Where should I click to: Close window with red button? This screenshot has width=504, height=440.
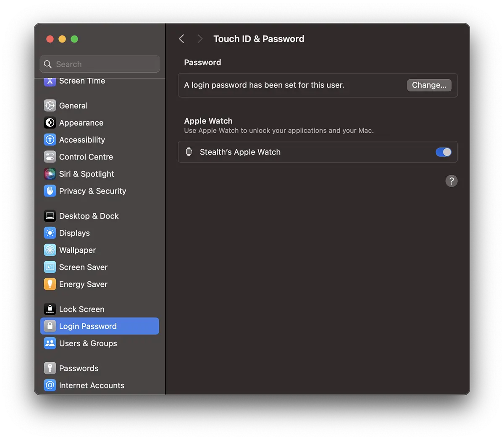[x=50, y=39]
